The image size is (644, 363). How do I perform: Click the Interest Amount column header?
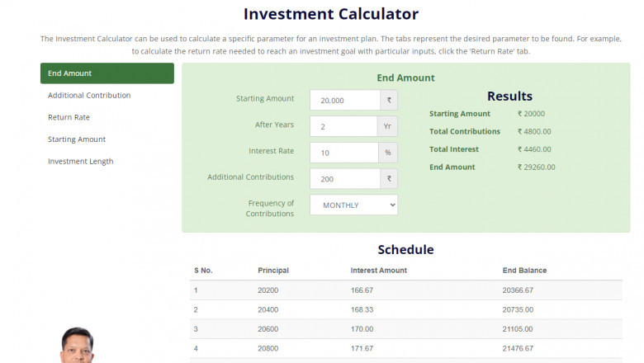coord(379,271)
